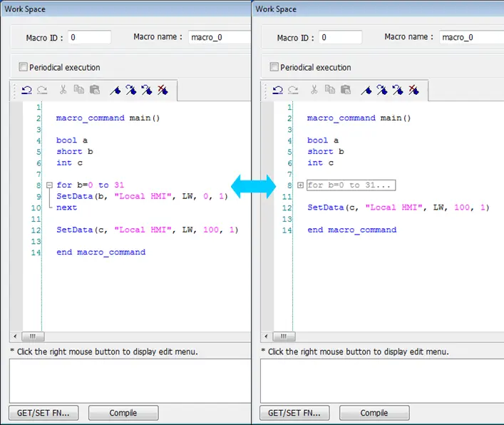Click the horizontal scrollbar thumb in right editor
Screen dimensions: 504x425
[284, 337]
